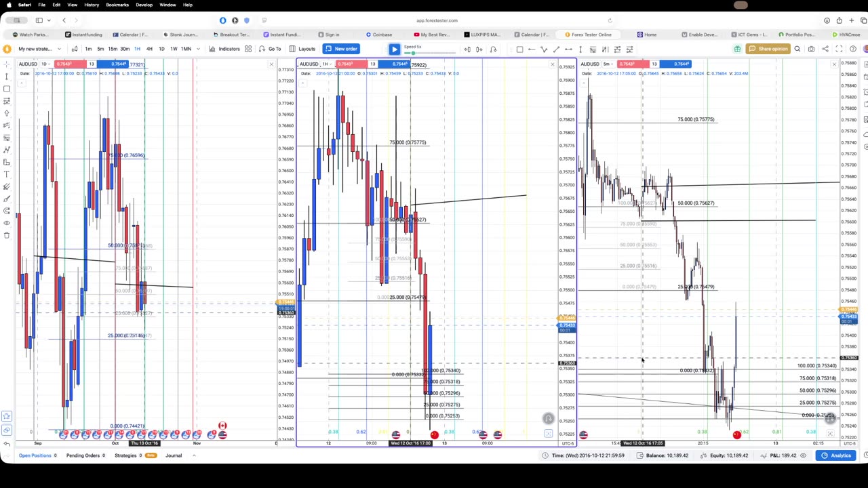The image size is (868, 488).
Task: Click the share icon in top toolbar
Action: click(825, 49)
